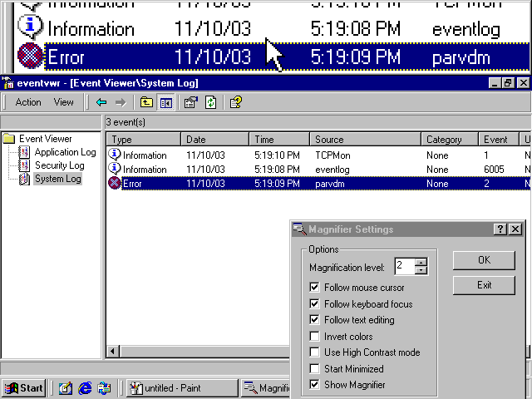Click the Error row in the magnifier view

pyautogui.click(x=287, y=57)
